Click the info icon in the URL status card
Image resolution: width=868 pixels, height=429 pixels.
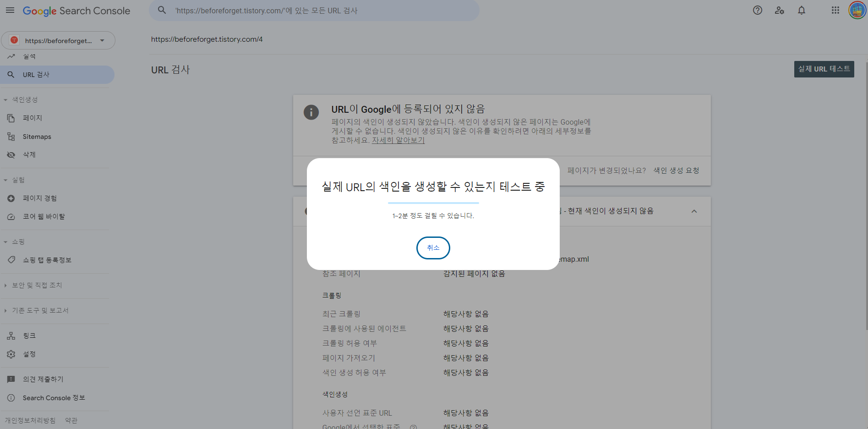311,112
